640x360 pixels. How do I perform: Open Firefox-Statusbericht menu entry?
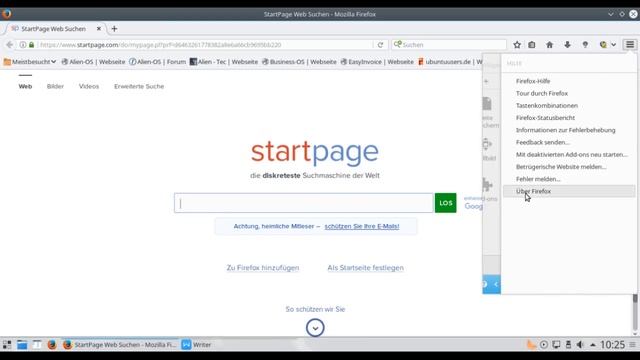tap(569, 118)
